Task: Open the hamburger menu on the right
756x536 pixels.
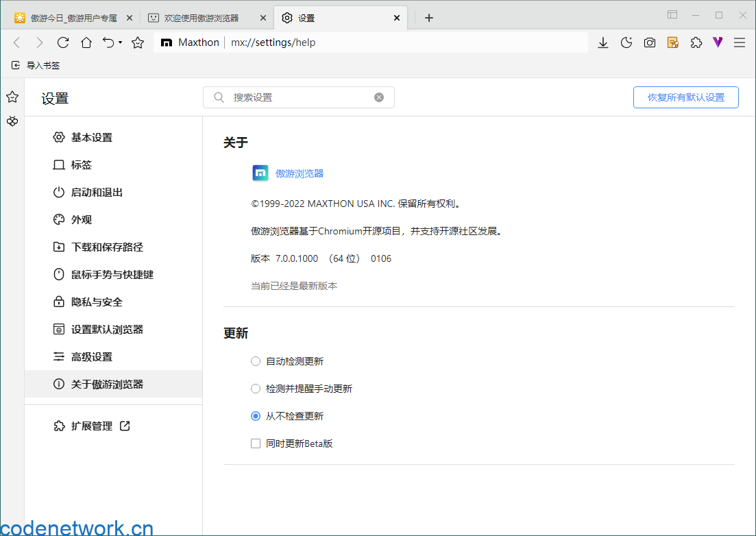Action: 740,42
